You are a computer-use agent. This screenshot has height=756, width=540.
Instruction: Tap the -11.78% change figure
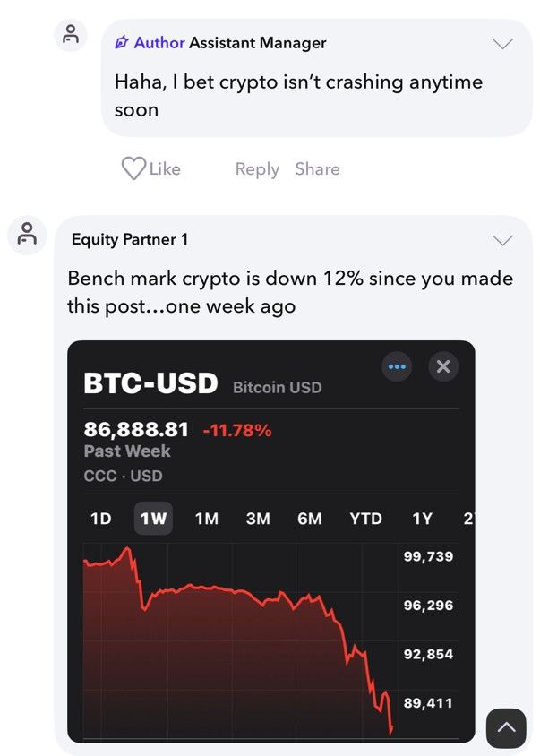(237, 430)
